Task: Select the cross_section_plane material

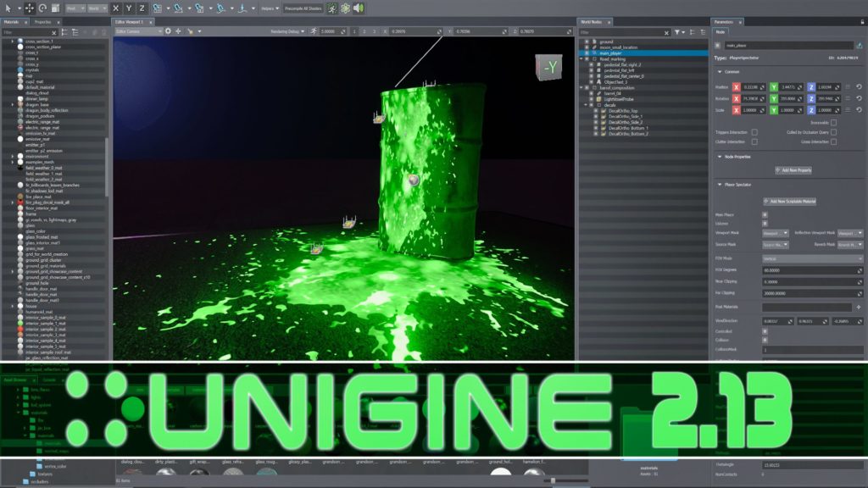Action: [x=42, y=47]
